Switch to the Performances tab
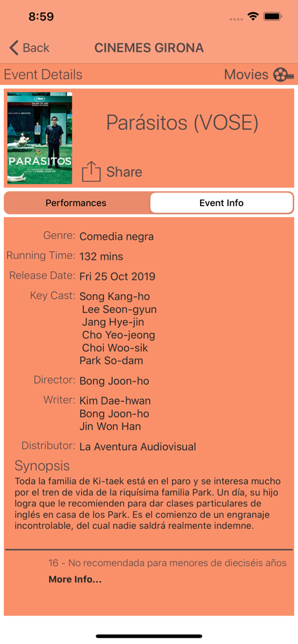 (76, 203)
